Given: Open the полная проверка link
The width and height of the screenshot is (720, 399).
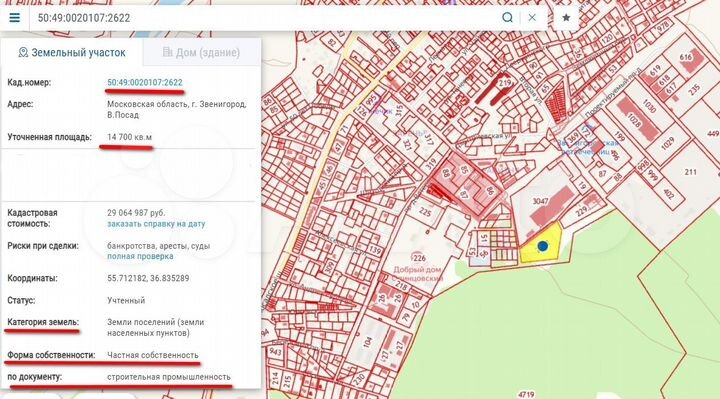Looking at the screenshot, I should pyautogui.click(x=140, y=256).
